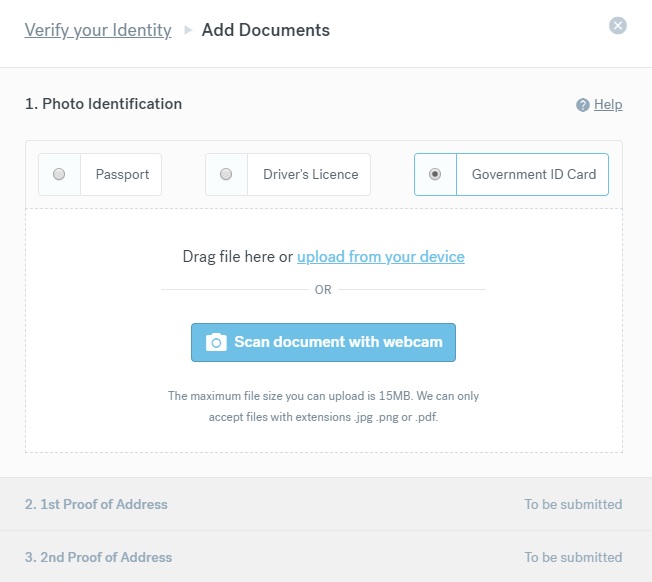Choose the Government ID Card option label
This screenshot has width=652, height=582.
(x=534, y=174)
